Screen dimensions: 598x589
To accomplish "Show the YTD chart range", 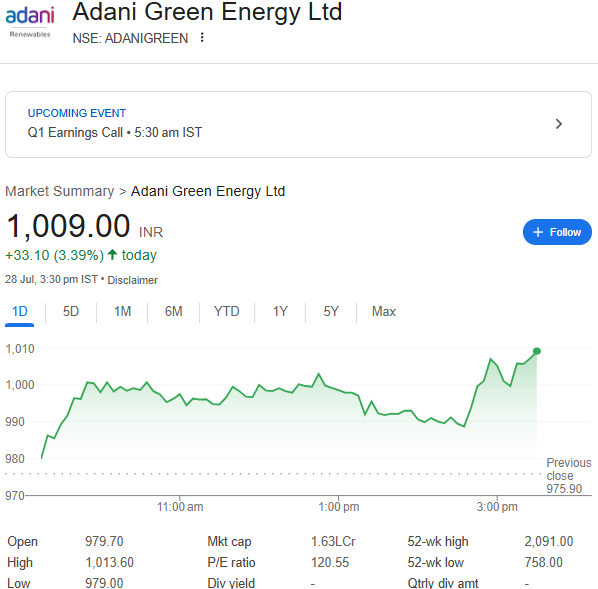I will [x=227, y=312].
